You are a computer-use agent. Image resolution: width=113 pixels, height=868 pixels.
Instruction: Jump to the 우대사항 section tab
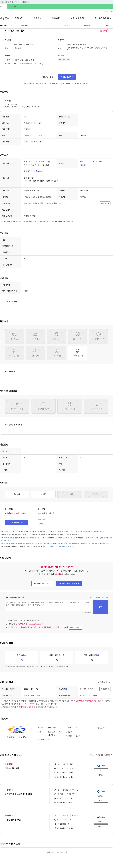[x=45, y=26]
